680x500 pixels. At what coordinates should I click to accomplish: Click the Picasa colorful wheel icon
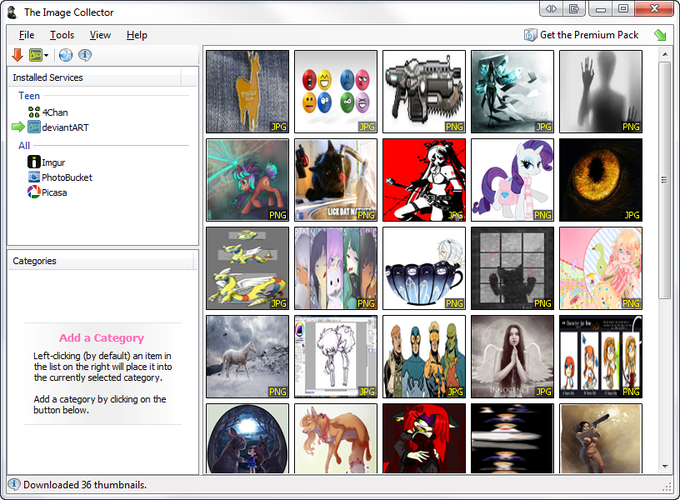coord(34,192)
